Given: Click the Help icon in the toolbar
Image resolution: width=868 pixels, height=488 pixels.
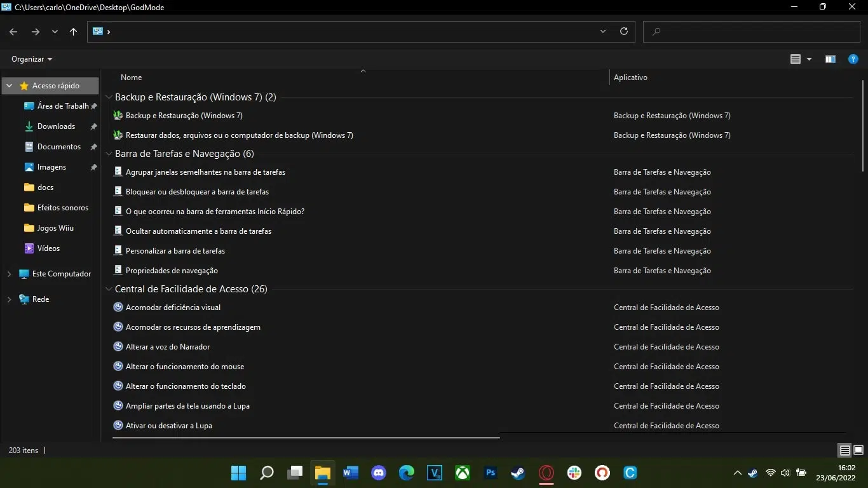Looking at the screenshot, I should tap(853, 59).
